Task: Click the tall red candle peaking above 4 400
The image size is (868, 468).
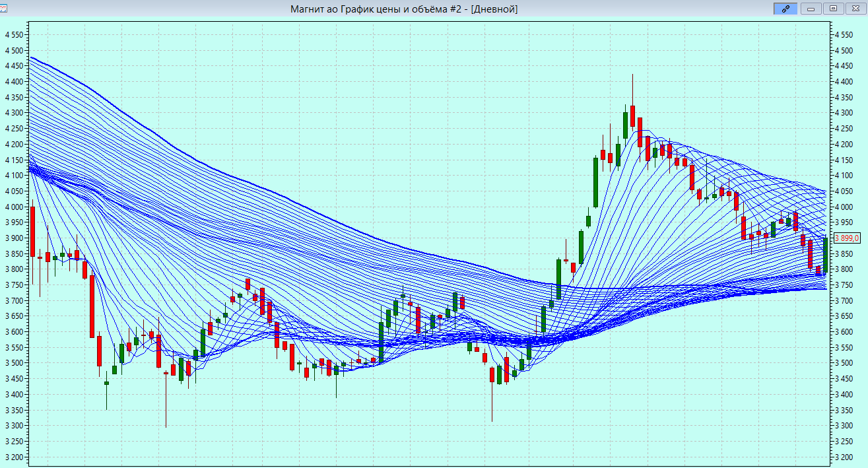Action: pos(632,116)
